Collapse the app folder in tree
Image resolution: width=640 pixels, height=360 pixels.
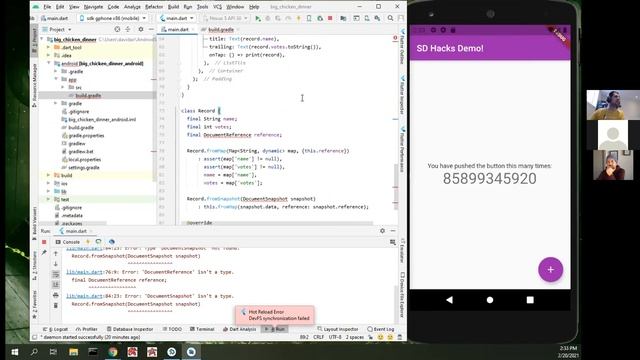(x=56, y=79)
